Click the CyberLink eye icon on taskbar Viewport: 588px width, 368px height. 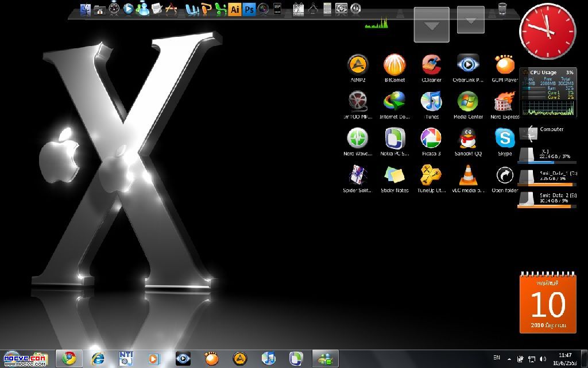pyautogui.click(x=183, y=359)
